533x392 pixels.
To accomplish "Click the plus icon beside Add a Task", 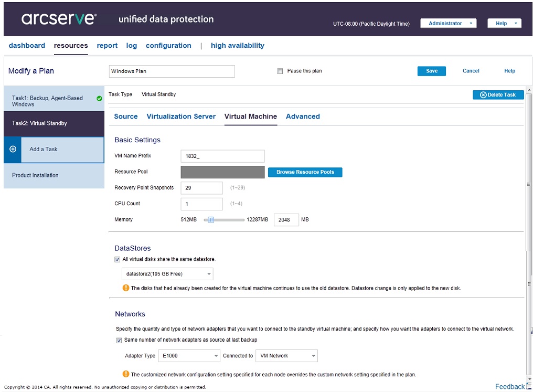I will (13, 149).
